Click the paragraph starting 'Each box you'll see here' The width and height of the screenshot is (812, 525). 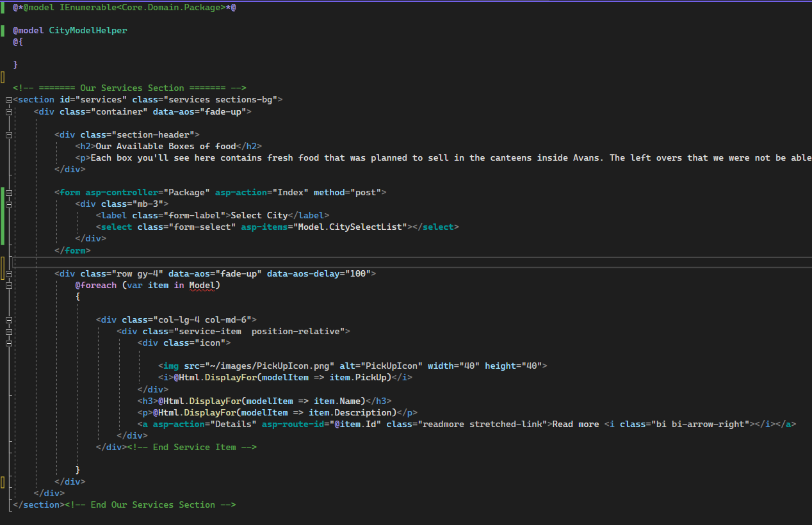point(451,157)
